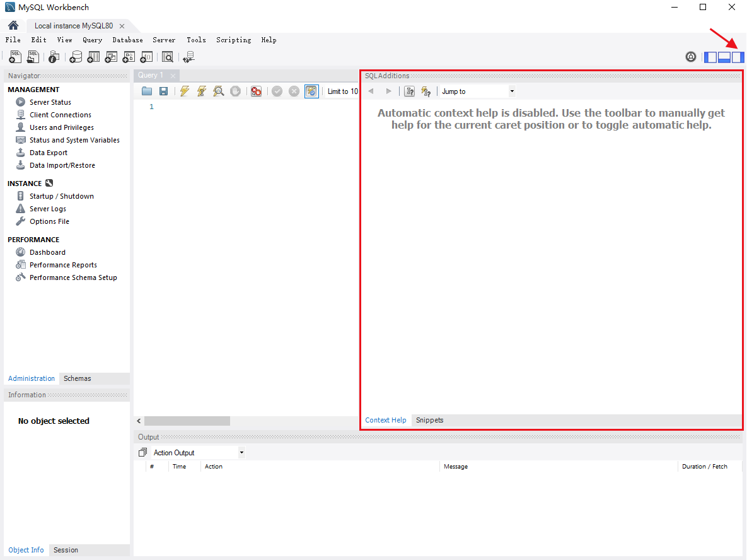The height and width of the screenshot is (560, 747).
Task: Create a new table icon
Action: [93, 57]
